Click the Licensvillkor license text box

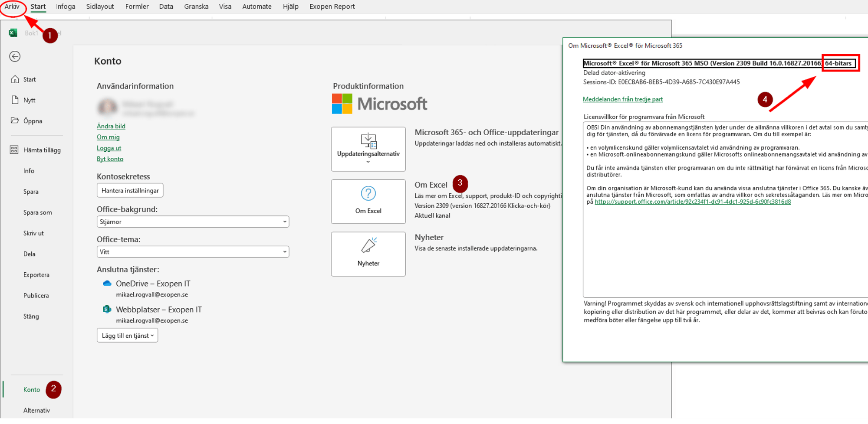725,210
